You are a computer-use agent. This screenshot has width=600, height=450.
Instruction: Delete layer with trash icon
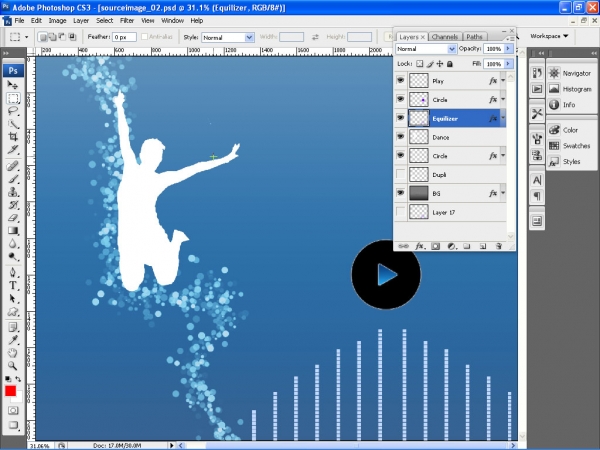click(x=498, y=246)
